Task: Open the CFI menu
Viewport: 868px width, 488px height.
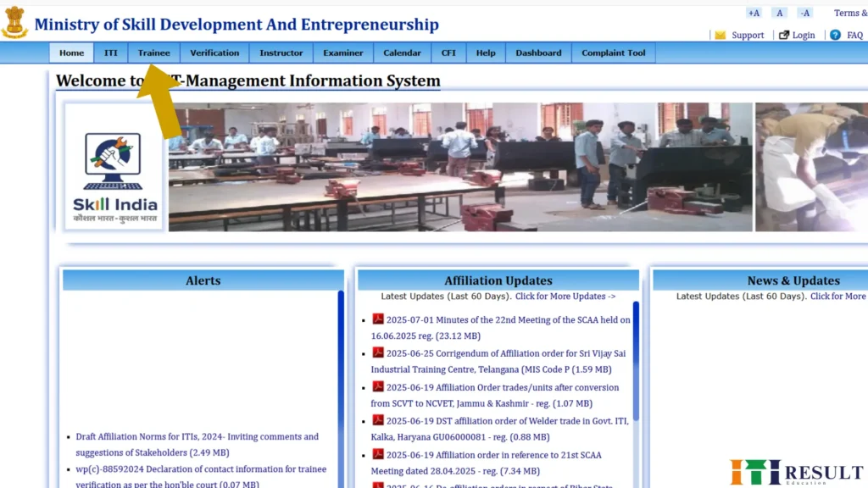Action: pyautogui.click(x=448, y=53)
